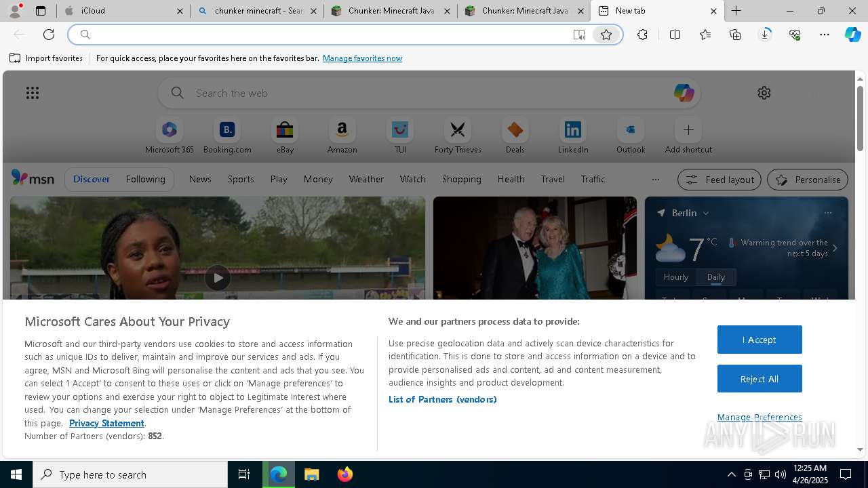Expand Berlin location dropdown
This screenshot has height=488, width=868.
coord(706,213)
